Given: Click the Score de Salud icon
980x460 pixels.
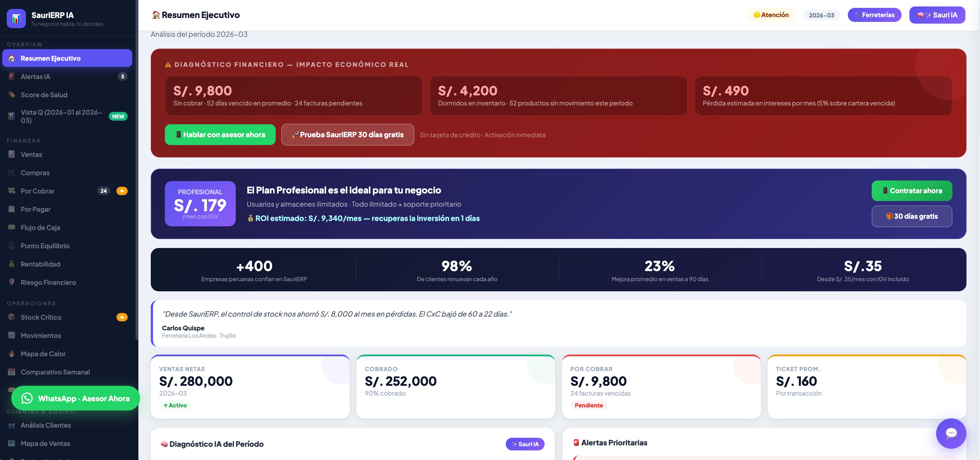Looking at the screenshot, I should (x=12, y=95).
